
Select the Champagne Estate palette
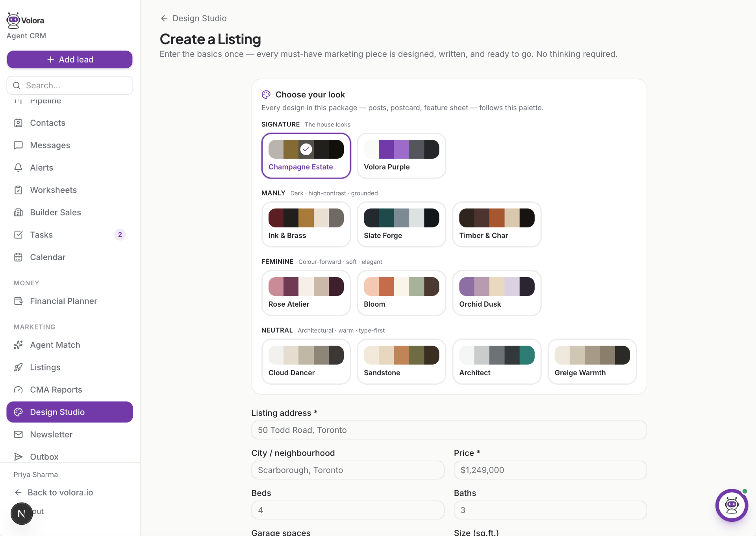tap(306, 156)
